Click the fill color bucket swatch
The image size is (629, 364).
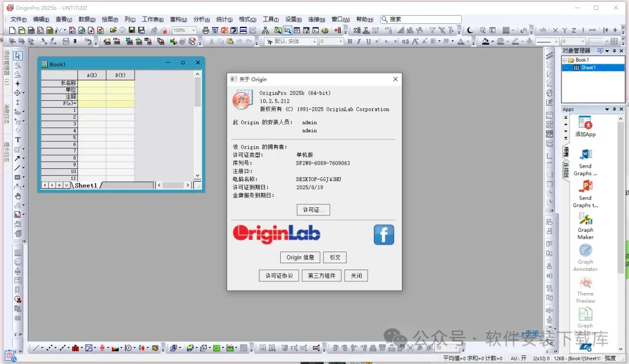point(485,41)
